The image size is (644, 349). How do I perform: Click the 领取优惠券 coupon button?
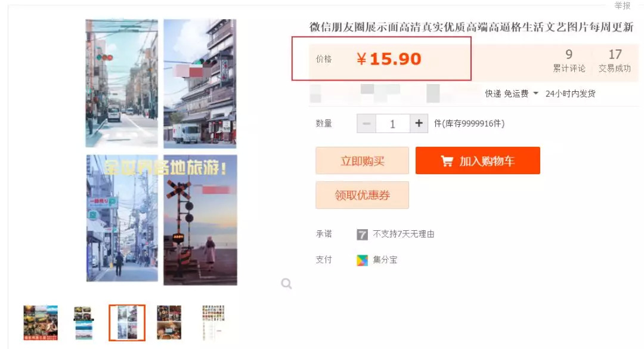point(363,195)
